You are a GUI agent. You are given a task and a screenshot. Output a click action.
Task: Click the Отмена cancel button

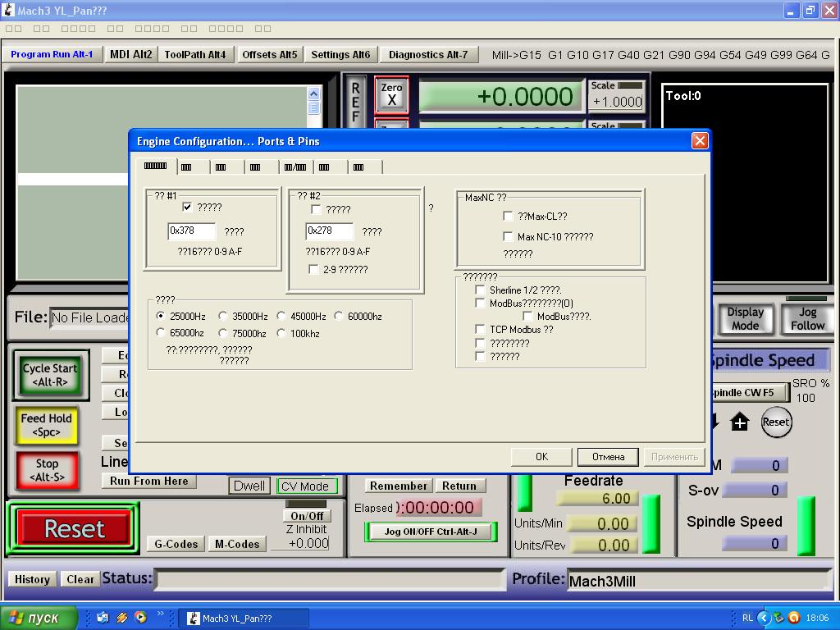[608, 457]
